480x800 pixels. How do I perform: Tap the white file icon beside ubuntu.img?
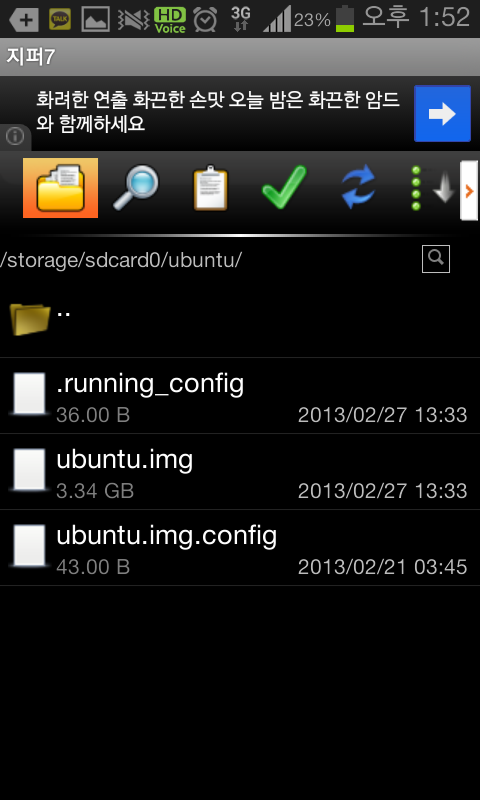[29, 470]
